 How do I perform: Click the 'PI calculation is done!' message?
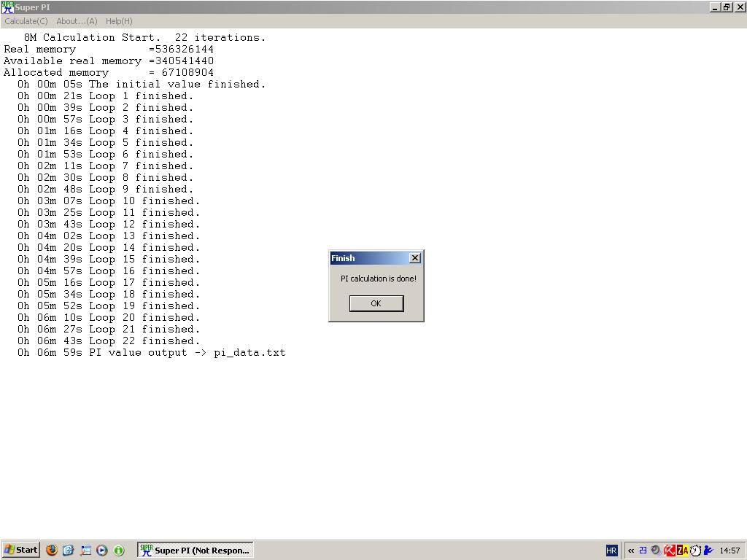pos(379,279)
